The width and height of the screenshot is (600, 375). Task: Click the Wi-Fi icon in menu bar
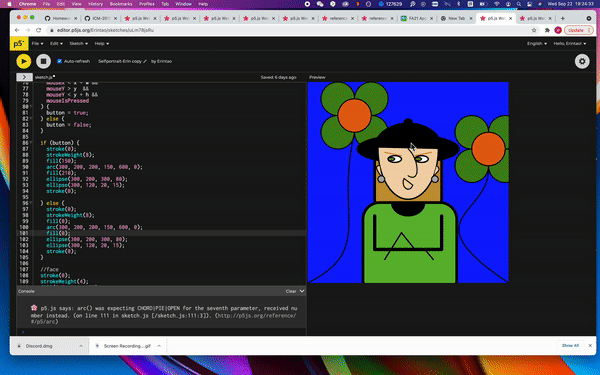coord(497,4)
